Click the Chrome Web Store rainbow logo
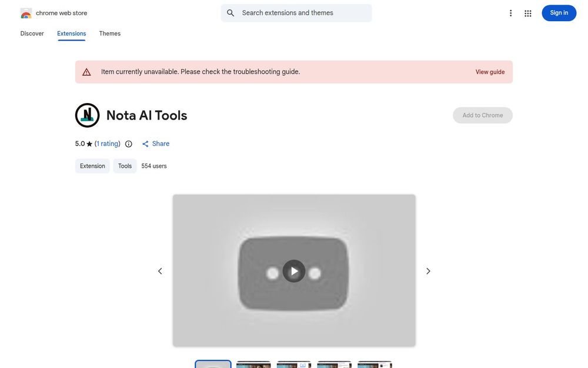Screen dimensions: 588x368 tap(26, 13)
